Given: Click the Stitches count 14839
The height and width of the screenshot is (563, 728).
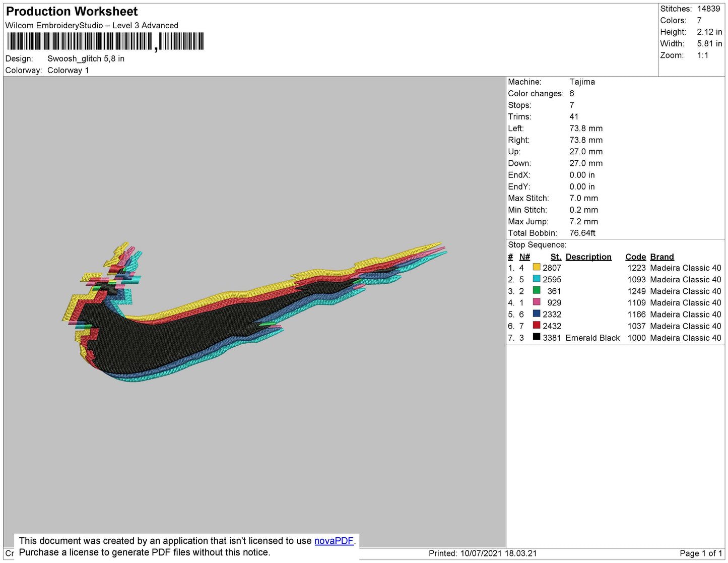Looking at the screenshot, I should (x=708, y=9).
